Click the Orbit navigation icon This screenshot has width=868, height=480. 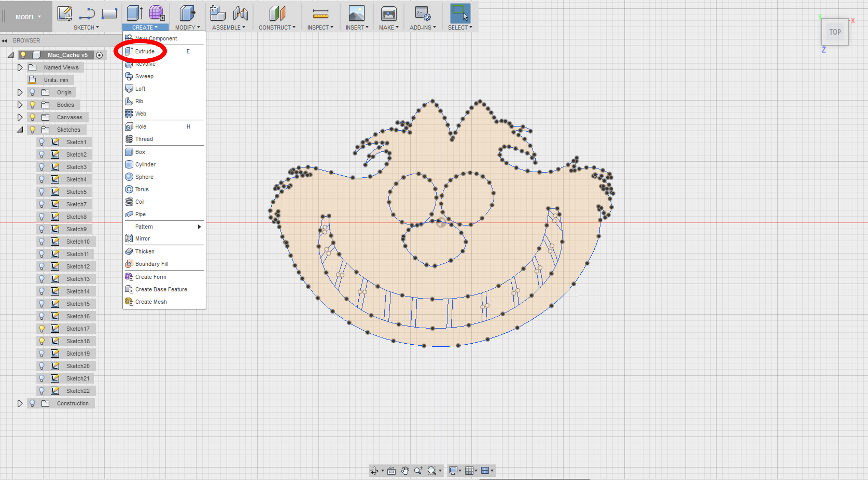[374, 471]
